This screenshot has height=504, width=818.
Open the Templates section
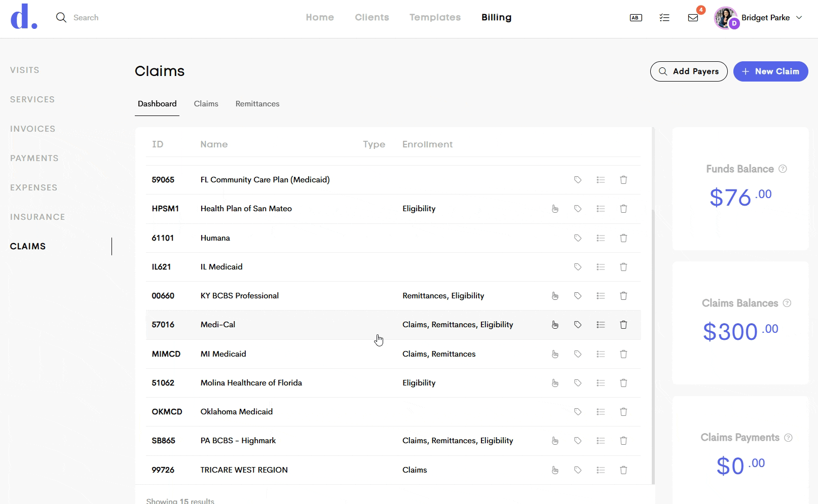435,17
